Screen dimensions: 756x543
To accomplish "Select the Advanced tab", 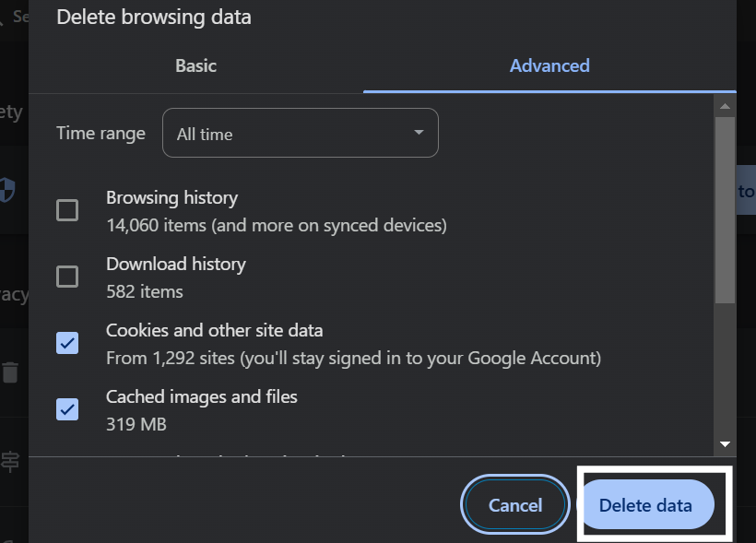I will (549, 65).
